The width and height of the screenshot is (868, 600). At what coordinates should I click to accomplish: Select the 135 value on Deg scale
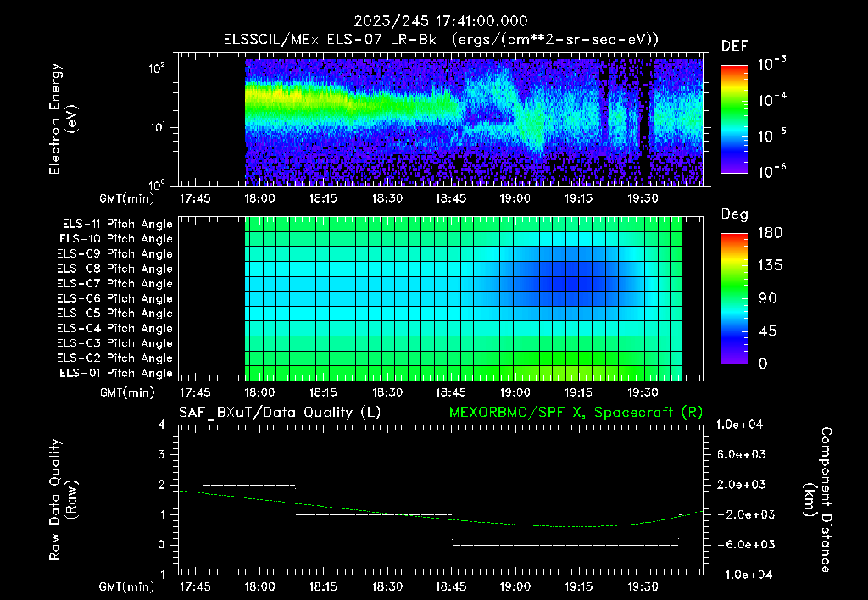[x=770, y=265]
